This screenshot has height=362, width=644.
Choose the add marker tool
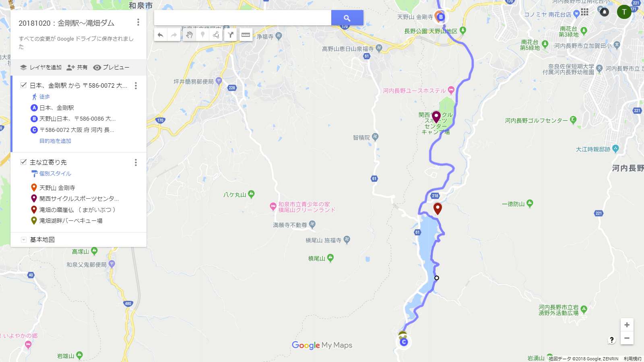pos(203,35)
